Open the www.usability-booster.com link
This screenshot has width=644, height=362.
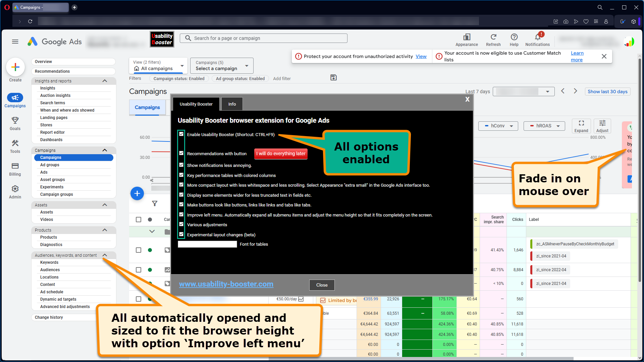[x=226, y=284]
